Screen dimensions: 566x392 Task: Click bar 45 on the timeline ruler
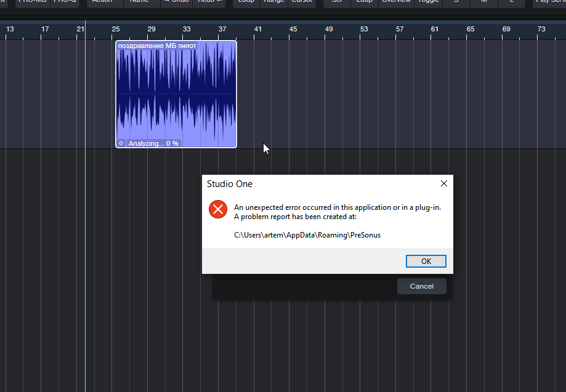293,29
